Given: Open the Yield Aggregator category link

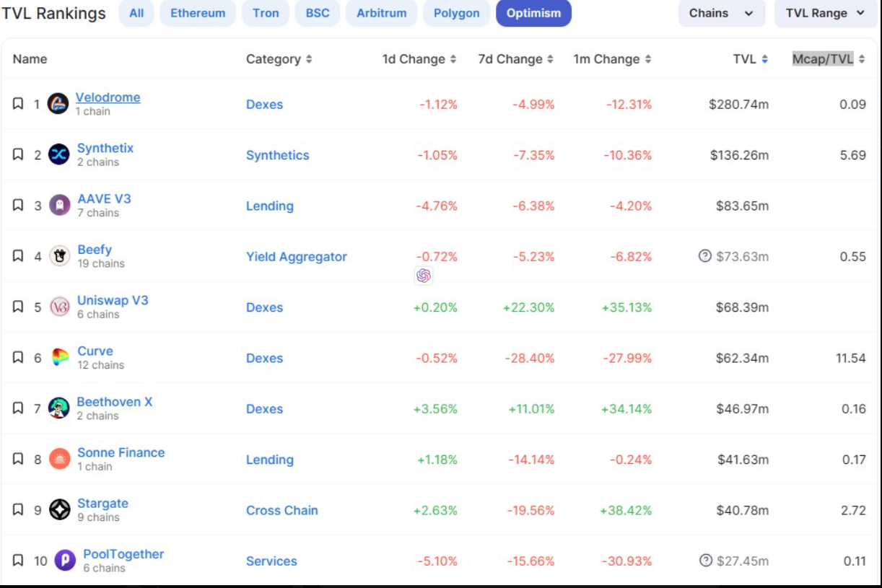Looking at the screenshot, I should [x=297, y=256].
